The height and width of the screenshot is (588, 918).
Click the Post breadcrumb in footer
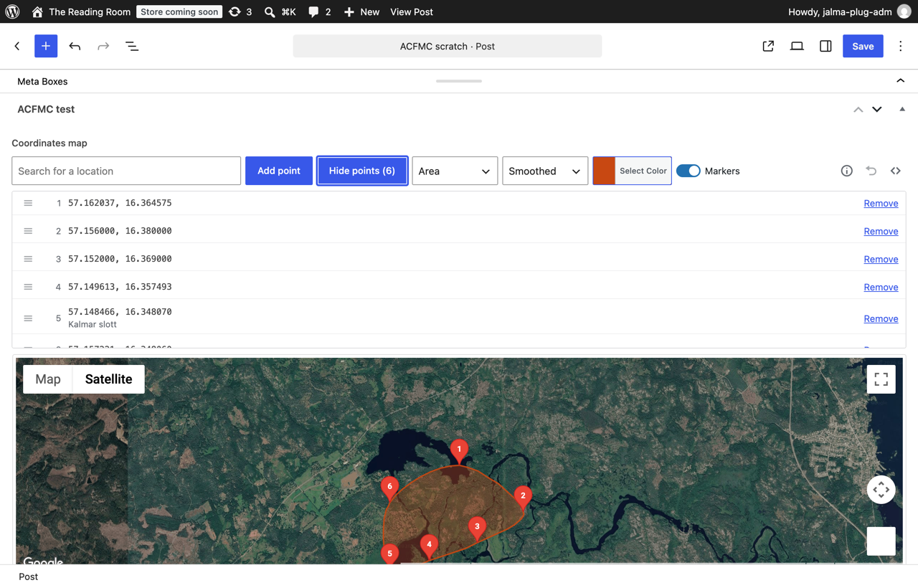click(29, 577)
